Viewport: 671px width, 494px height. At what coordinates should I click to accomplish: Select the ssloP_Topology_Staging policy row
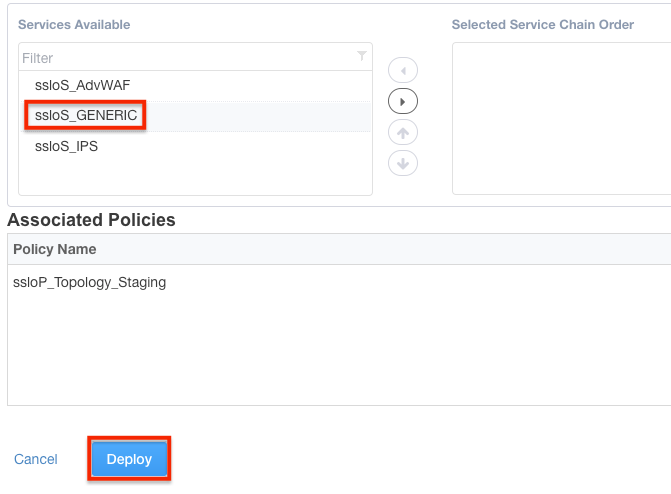(x=90, y=282)
